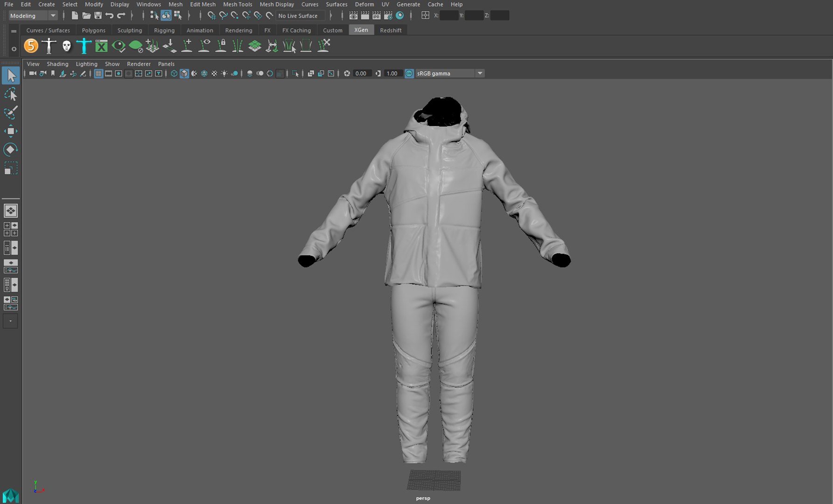Click the exposure value 0.00 field
The height and width of the screenshot is (504, 833).
361,73
